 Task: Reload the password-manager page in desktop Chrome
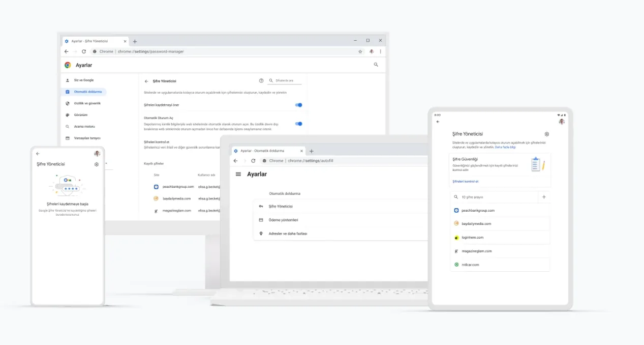(84, 51)
